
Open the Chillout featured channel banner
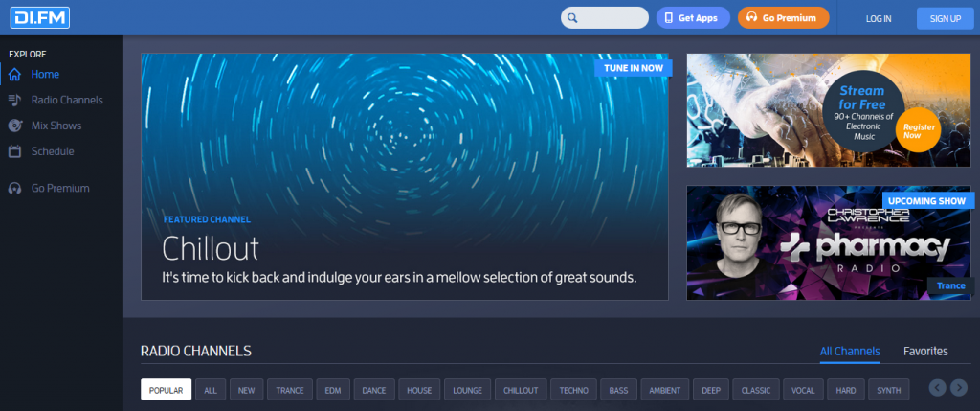pos(405,176)
